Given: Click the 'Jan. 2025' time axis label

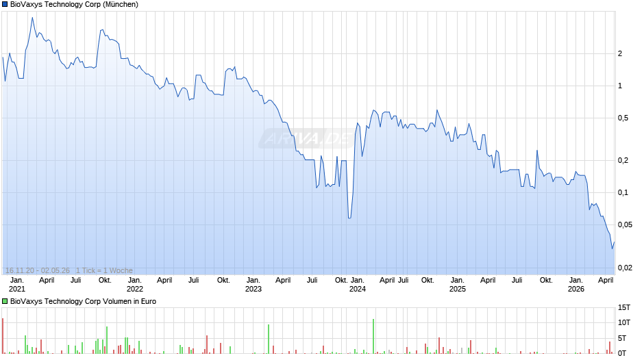Looking at the screenshot, I should coord(458,285).
